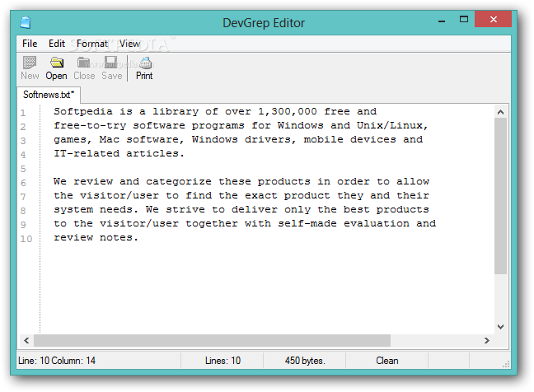Click the DevGrep Editor app icon in title bar

[26, 22]
